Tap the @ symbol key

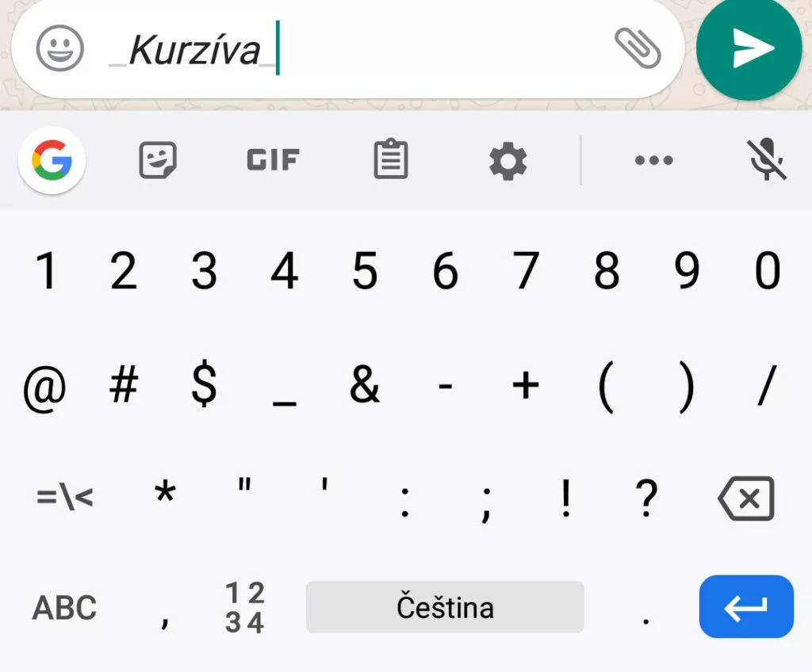click(x=44, y=388)
